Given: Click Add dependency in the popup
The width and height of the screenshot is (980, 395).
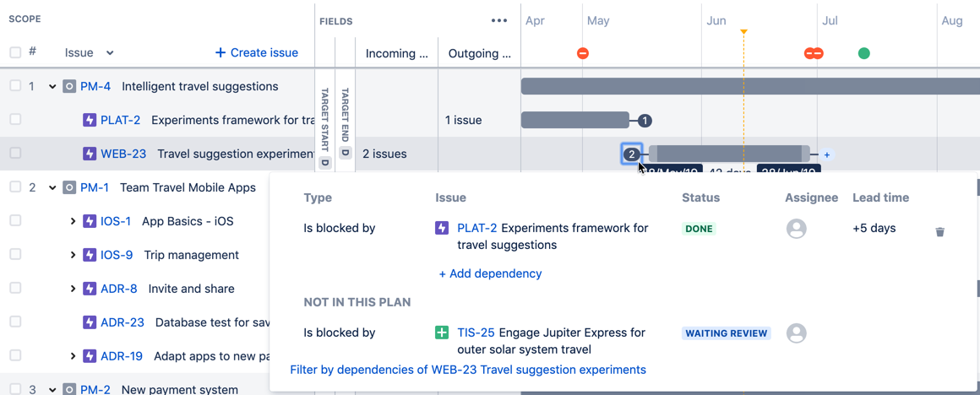Looking at the screenshot, I should pyautogui.click(x=490, y=273).
